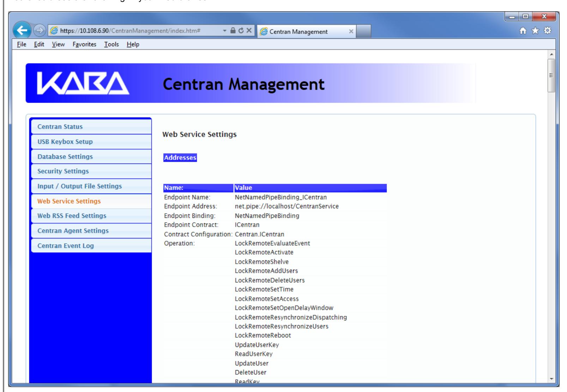
Task: Select Web Service Settings in sidebar
Action: 91,201
